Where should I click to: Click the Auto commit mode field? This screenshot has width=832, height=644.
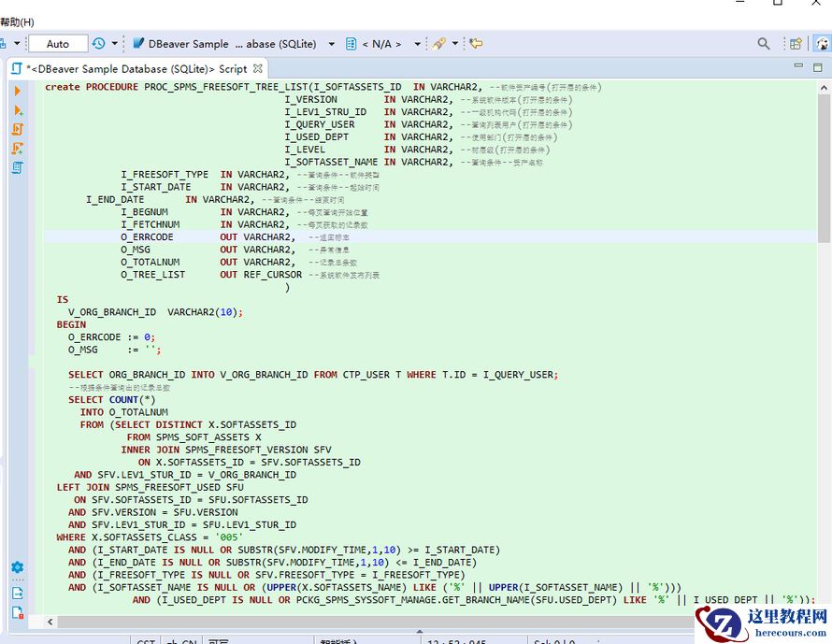tap(58, 44)
